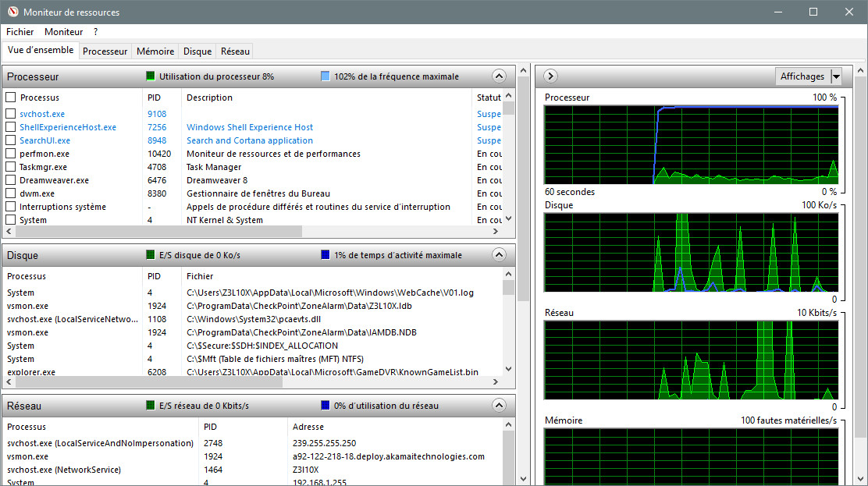The width and height of the screenshot is (868, 486).
Task: Select the Task Manager description row
Action: (x=214, y=167)
